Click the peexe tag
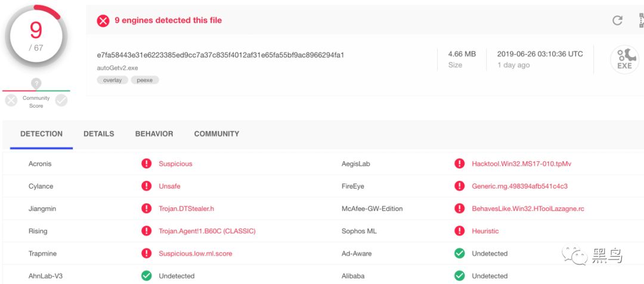The height and width of the screenshot is (284, 644). pos(145,80)
